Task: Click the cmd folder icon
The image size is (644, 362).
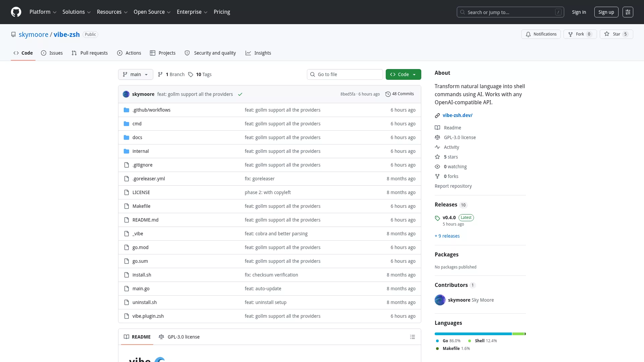Action: coord(126,124)
